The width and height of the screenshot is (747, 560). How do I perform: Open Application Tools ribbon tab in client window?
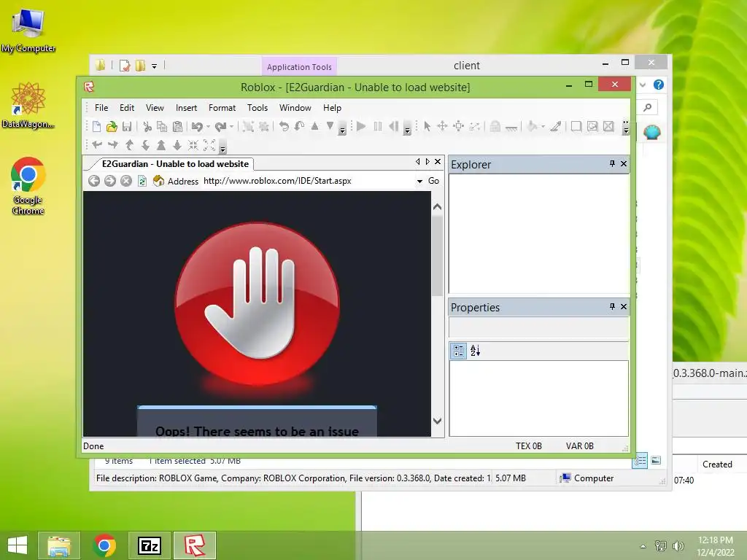pyautogui.click(x=299, y=67)
